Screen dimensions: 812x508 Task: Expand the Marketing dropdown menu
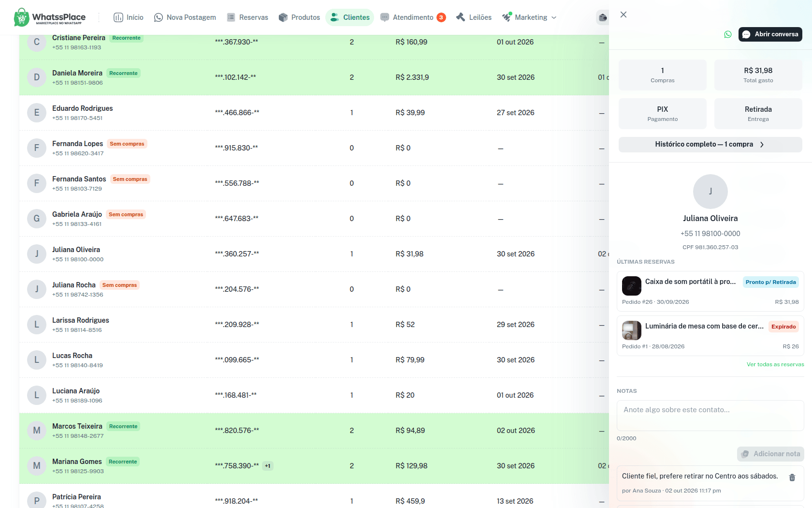tap(530, 17)
